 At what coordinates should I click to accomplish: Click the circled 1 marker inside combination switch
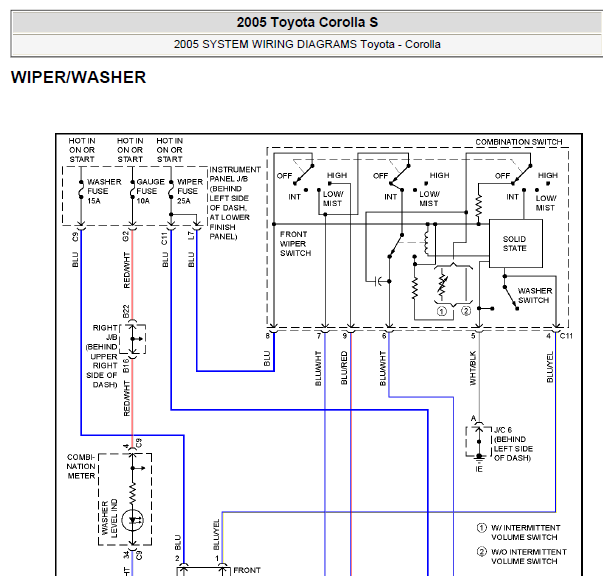click(441, 311)
